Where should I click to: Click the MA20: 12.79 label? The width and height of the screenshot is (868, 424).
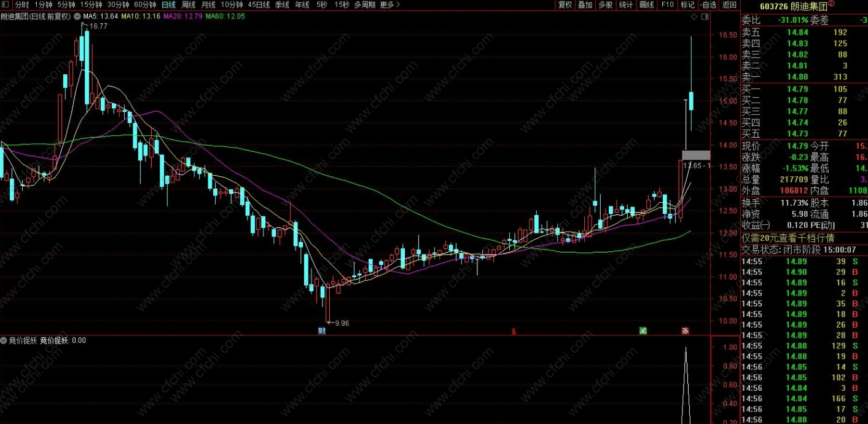pyautogui.click(x=183, y=15)
